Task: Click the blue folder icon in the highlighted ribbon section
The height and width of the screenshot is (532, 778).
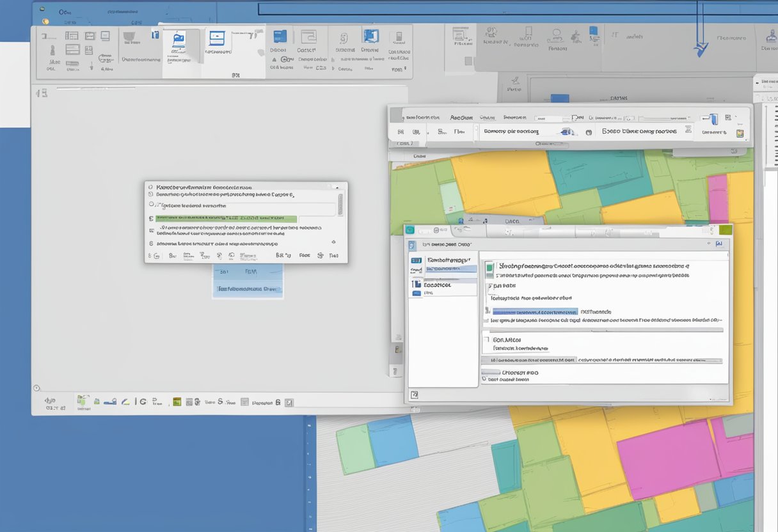Action: click(178, 38)
